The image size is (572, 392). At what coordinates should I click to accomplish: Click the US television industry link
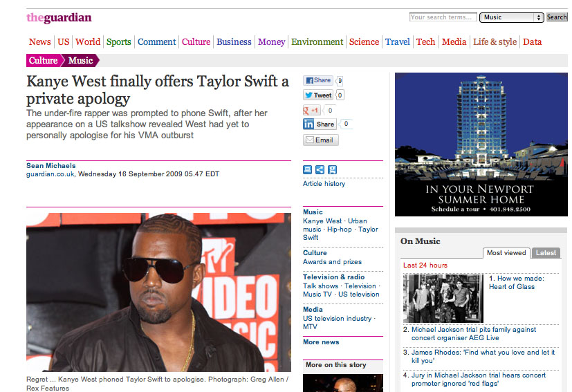tap(337, 318)
